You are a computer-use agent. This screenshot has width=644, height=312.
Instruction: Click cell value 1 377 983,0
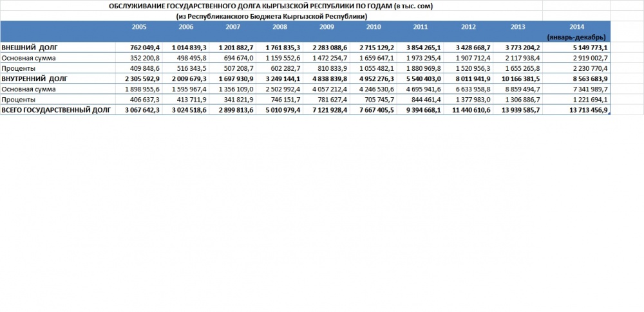pyautogui.click(x=473, y=99)
